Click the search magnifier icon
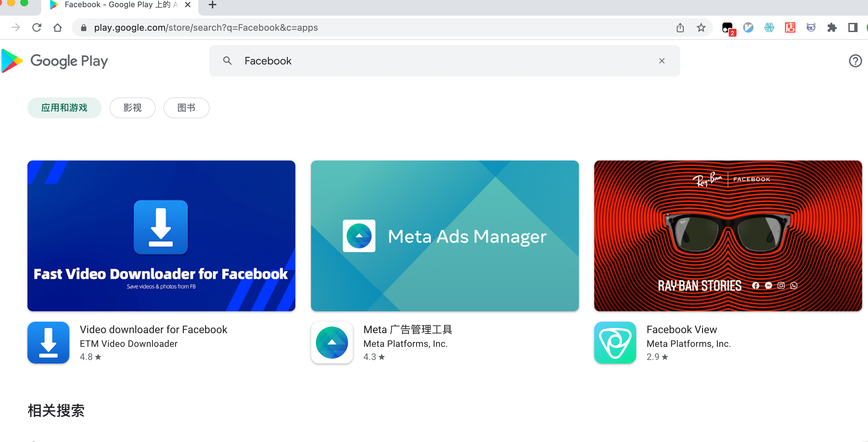The height and width of the screenshot is (442, 868). pyautogui.click(x=227, y=61)
